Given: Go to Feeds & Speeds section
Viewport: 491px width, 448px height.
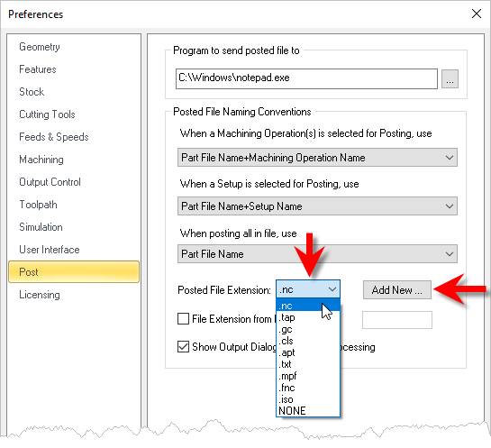Looking at the screenshot, I should pos(54,137).
